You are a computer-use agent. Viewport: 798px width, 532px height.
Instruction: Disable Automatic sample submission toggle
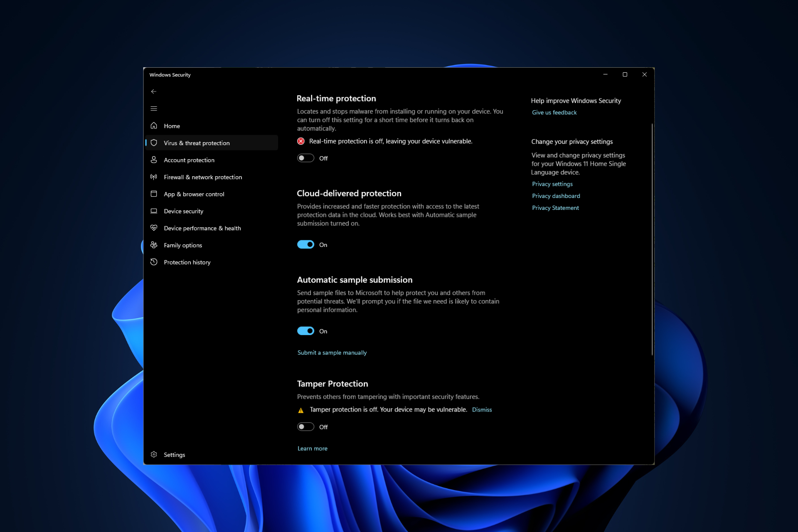306,331
